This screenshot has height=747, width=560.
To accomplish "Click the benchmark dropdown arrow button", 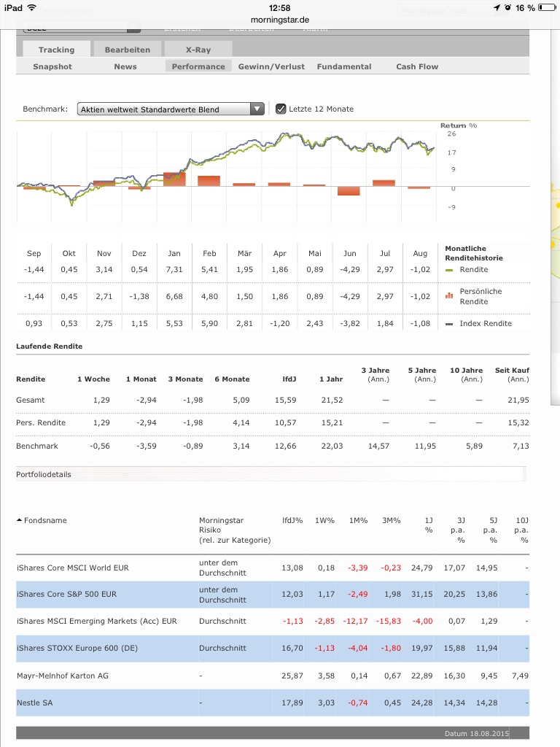I will click(x=257, y=109).
